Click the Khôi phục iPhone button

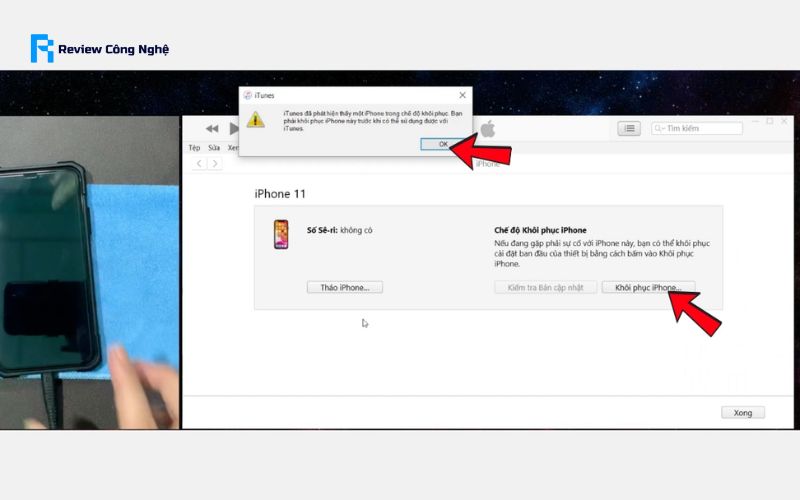649,287
